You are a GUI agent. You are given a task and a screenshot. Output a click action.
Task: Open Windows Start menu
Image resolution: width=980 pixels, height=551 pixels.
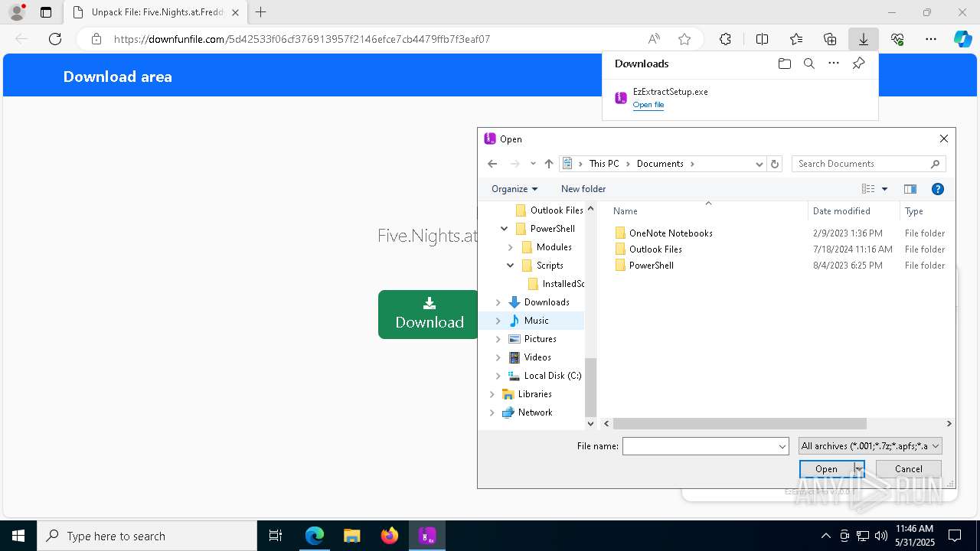click(18, 536)
